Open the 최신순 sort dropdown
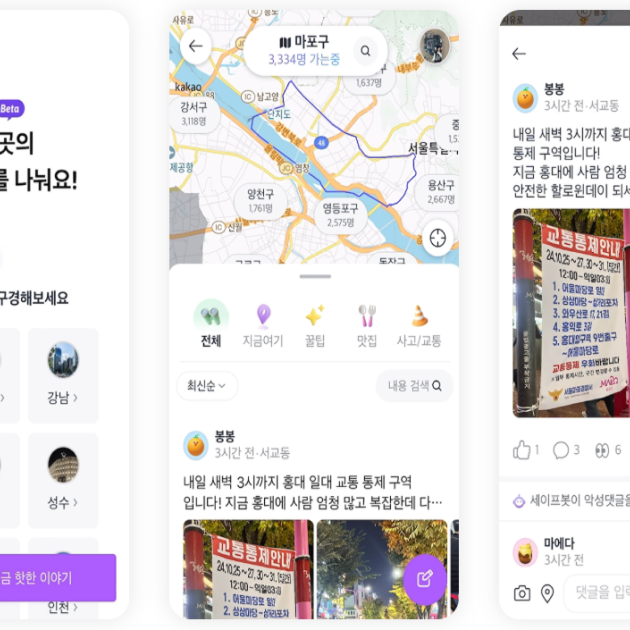This screenshot has height=630, width=630. (x=207, y=386)
